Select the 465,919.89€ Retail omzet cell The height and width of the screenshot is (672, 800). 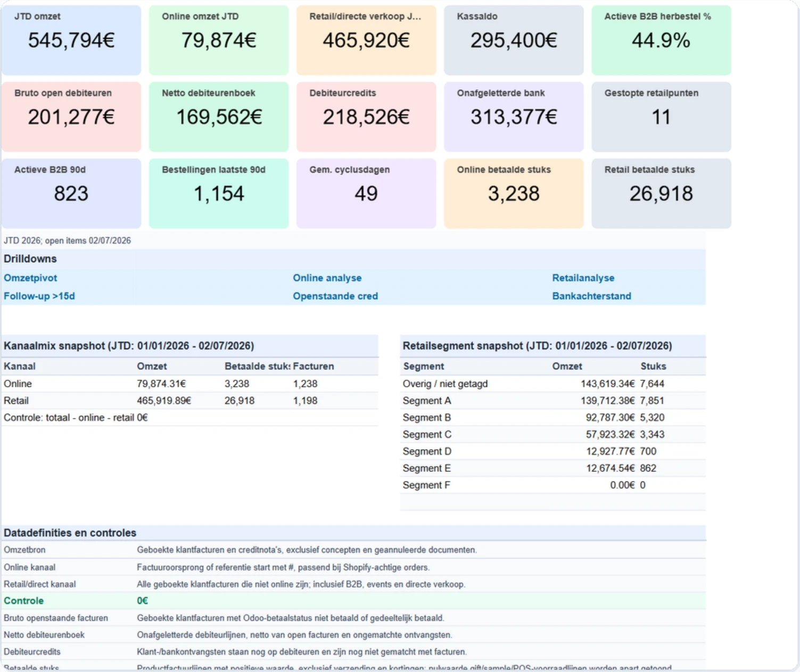(x=164, y=401)
